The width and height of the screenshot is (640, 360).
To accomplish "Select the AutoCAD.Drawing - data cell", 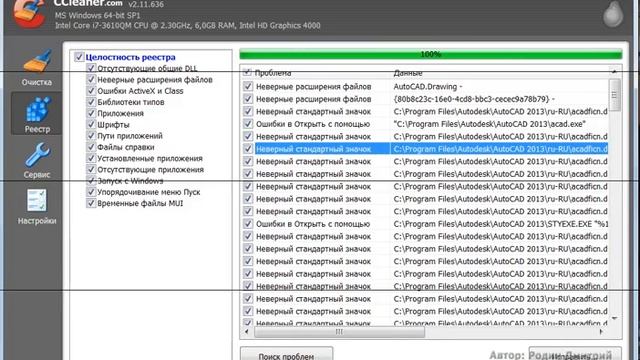I will tap(428, 87).
